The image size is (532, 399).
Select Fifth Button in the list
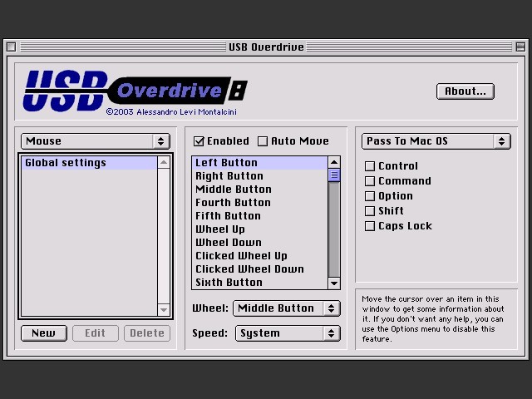(260, 216)
